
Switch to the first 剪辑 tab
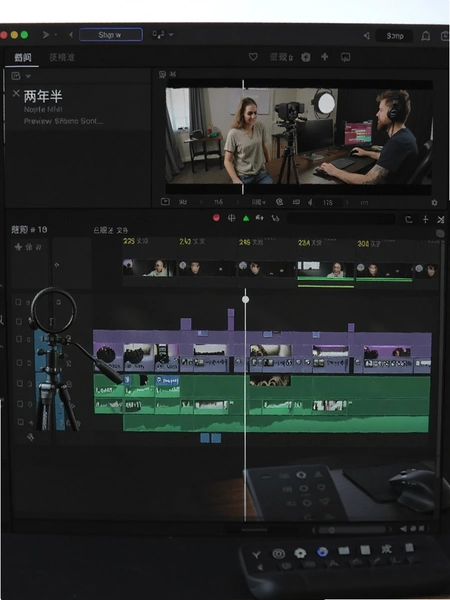tap(23, 57)
